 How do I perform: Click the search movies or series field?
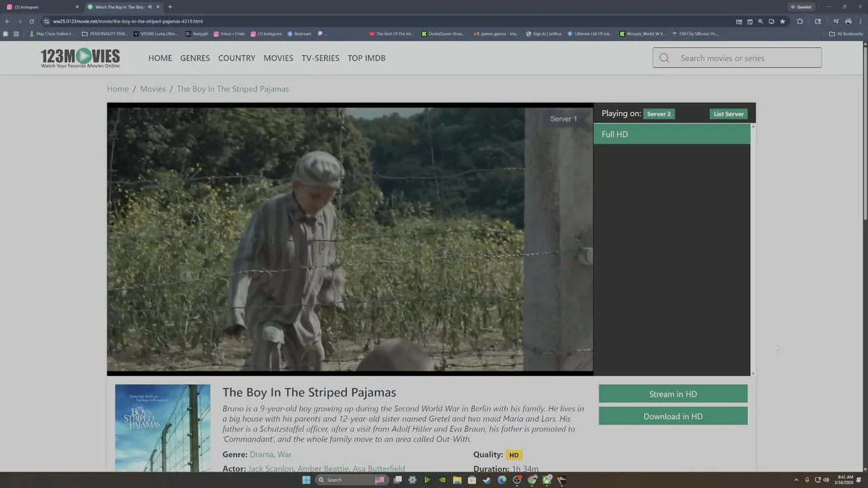point(737,58)
